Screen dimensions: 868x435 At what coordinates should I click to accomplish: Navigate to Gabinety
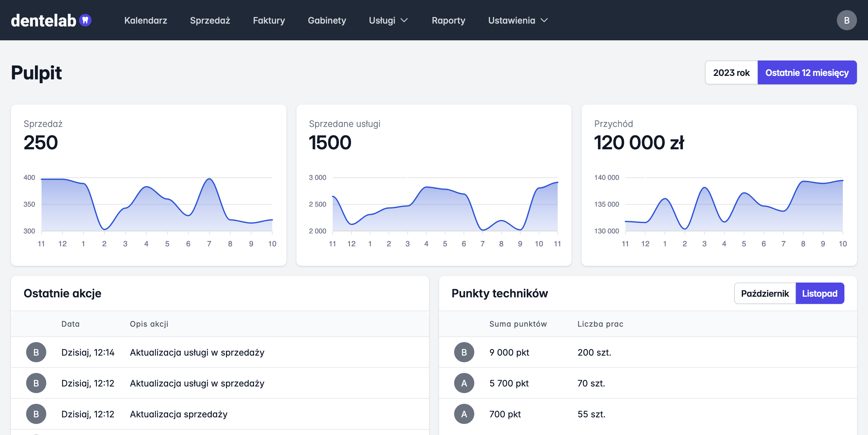pyautogui.click(x=327, y=20)
